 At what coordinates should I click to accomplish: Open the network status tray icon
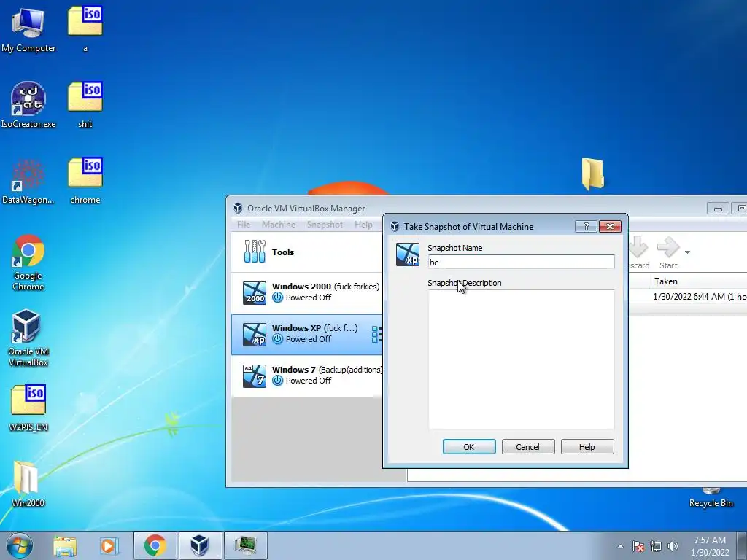click(656, 546)
